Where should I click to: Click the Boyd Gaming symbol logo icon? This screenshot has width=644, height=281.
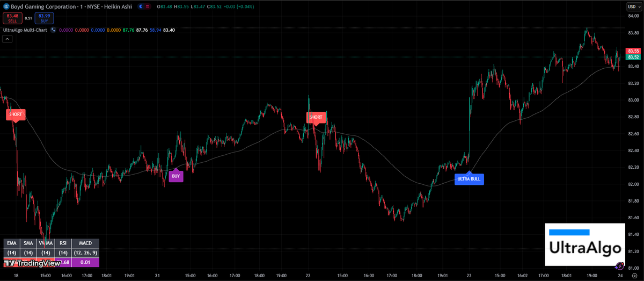pyautogui.click(x=6, y=7)
